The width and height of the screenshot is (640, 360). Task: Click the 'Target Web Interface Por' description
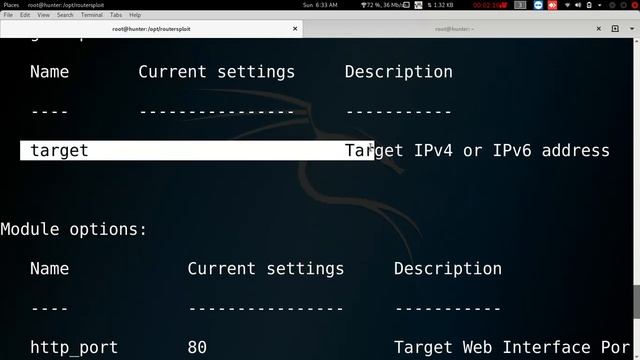(x=512, y=348)
